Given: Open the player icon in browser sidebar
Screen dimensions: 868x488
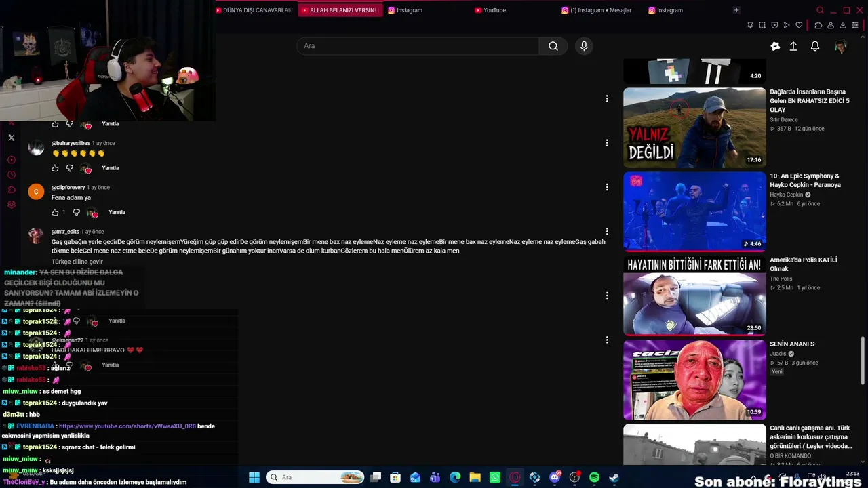Looking at the screenshot, I should tap(12, 160).
